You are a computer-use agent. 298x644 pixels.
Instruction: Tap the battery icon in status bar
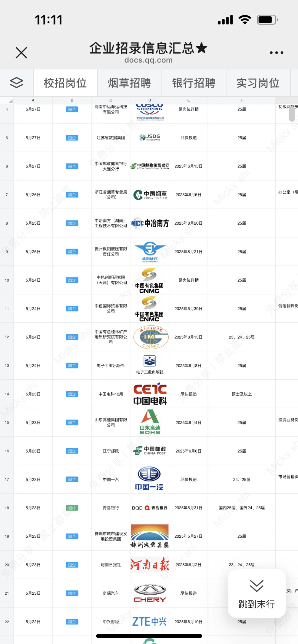click(x=267, y=20)
